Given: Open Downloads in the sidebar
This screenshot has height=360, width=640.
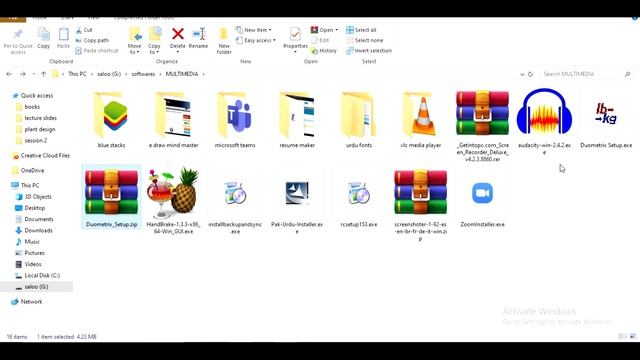Looking at the screenshot, I should (x=34, y=231).
